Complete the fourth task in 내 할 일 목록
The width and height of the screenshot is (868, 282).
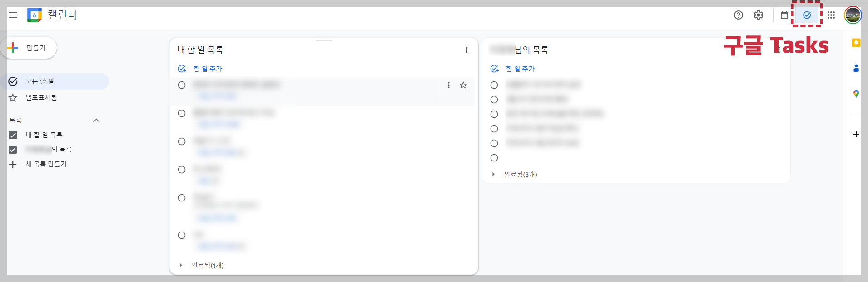(x=182, y=170)
